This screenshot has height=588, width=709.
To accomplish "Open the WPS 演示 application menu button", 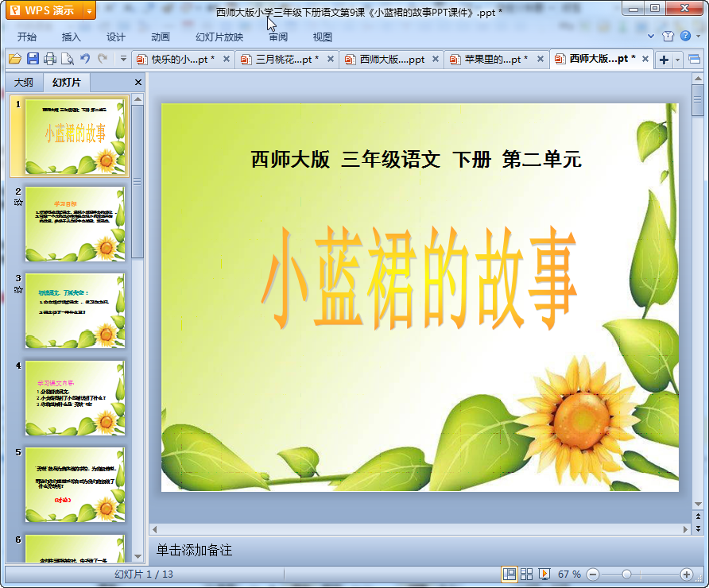I will point(45,10).
